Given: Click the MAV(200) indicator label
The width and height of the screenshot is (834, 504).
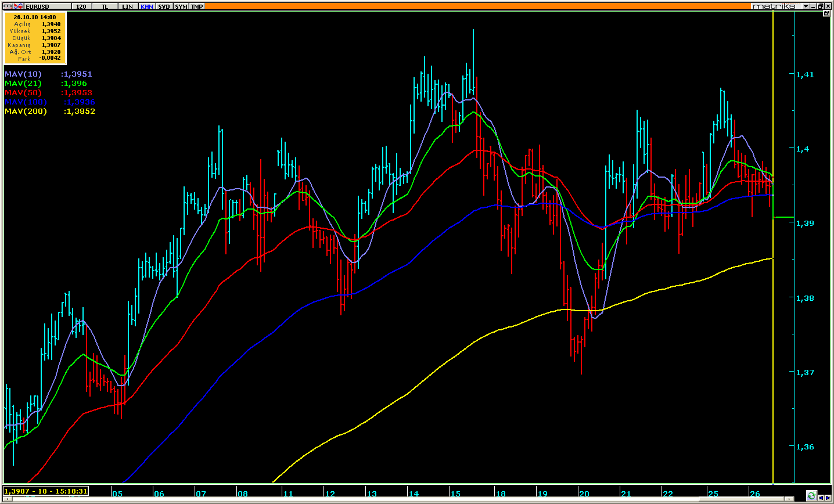Looking at the screenshot, I should click(x=26, y=111).
